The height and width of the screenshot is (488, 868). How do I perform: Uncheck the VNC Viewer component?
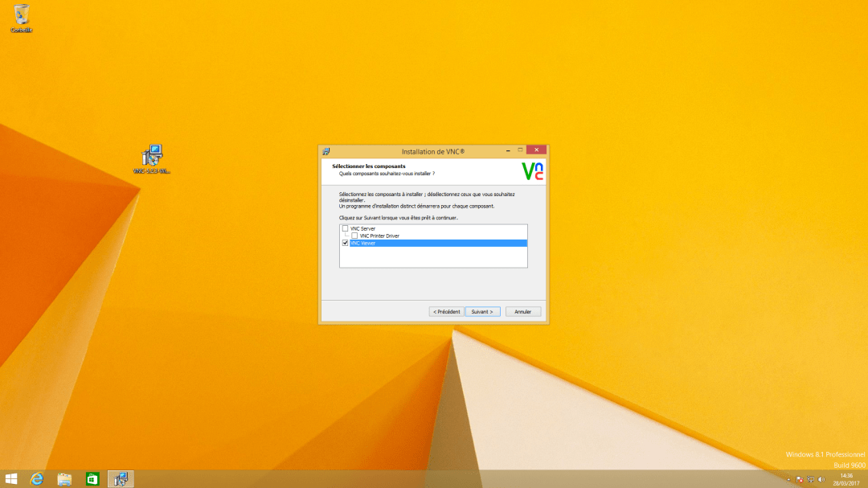(345, 243)
